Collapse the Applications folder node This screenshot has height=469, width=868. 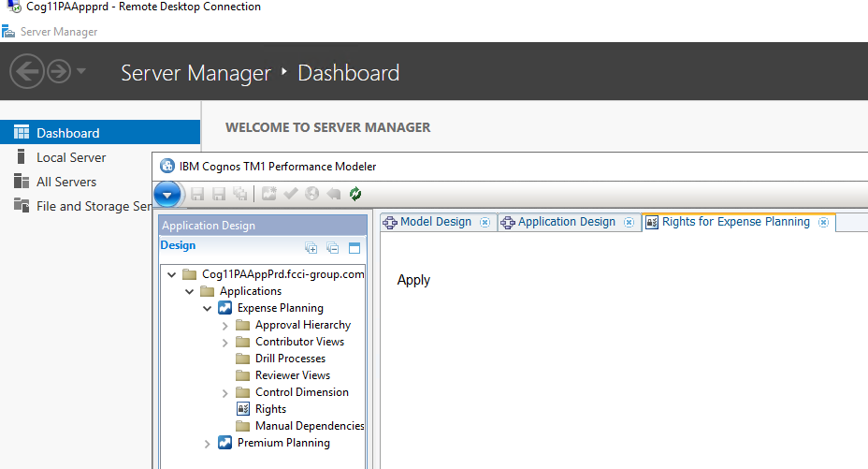(189, 291)
